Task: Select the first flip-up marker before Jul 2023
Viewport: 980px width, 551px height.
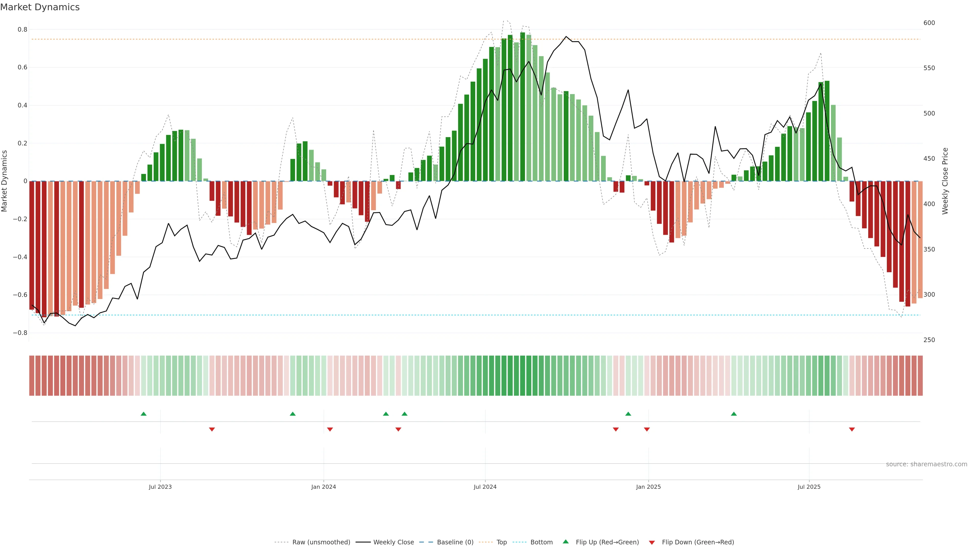Action: coord(143,414)
